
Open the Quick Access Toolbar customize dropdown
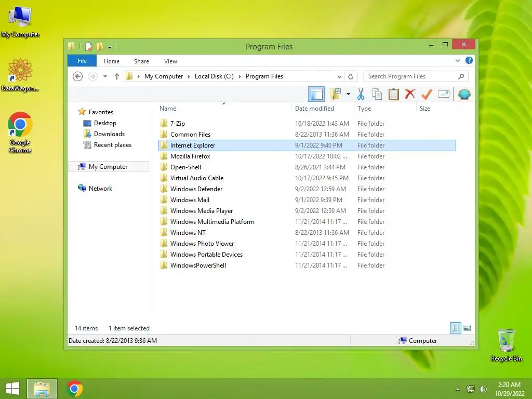coord(110,47)
